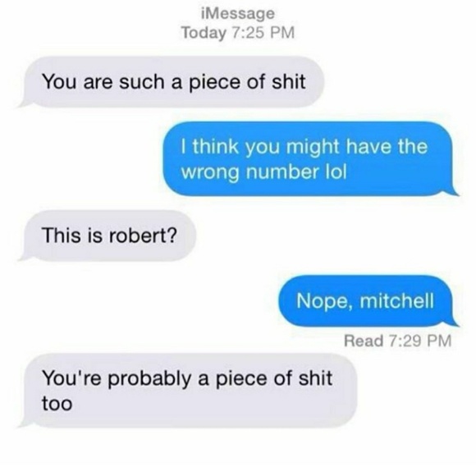Screen dimensions: 476x476
Task: Click the iMessage header label
Action: click(238, 14)
